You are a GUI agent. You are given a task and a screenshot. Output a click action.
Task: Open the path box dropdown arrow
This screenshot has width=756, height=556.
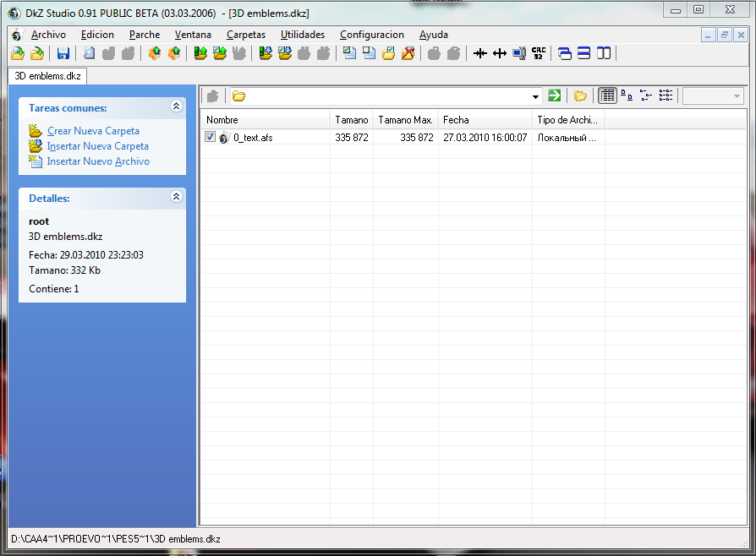[x=535, y=96]
